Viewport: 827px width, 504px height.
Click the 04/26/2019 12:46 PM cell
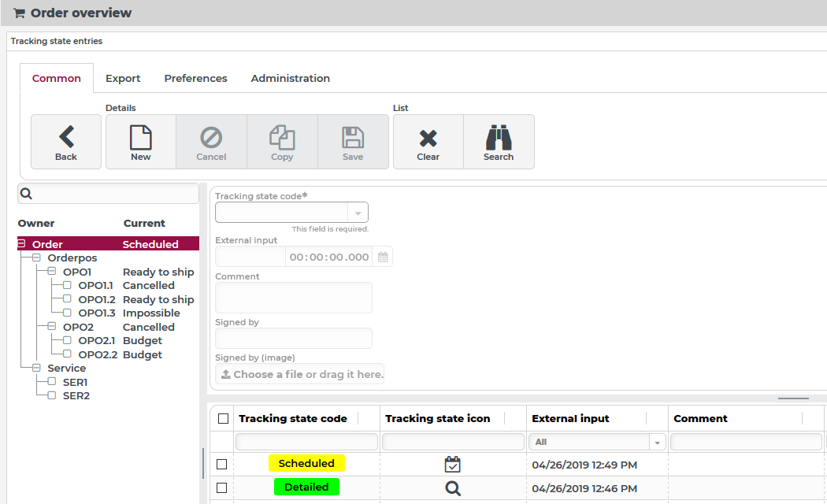click(x=584, y=489)
